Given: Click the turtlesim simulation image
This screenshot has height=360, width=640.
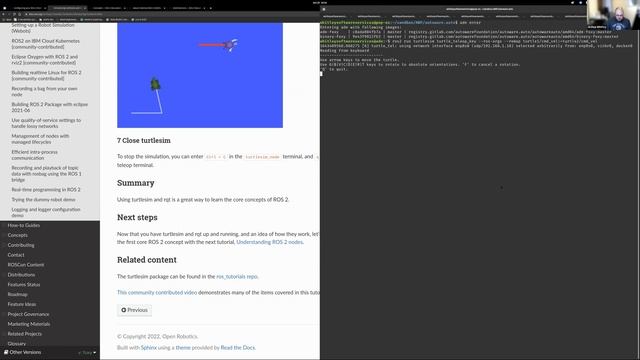Looking at the screenshot, I should click(200, 75).
